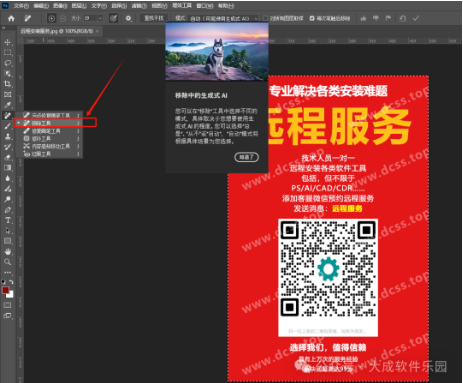
Task: Select the Move tool
Action: coord(8,42)
